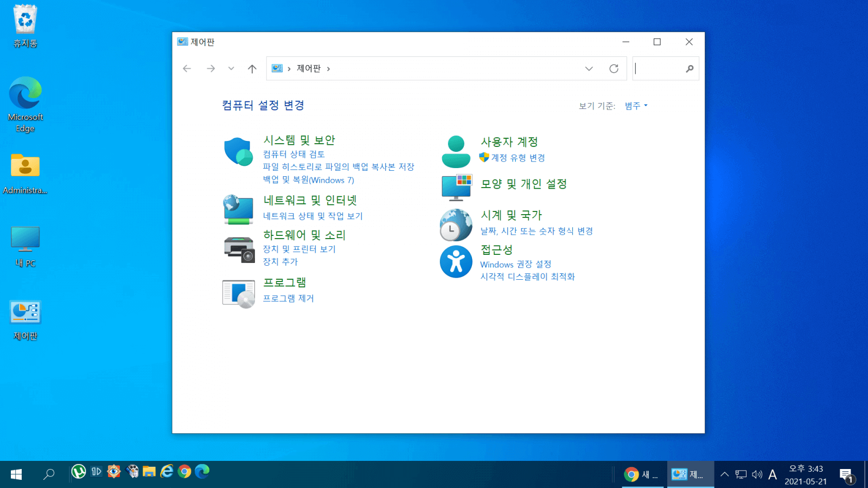Open Network and Internet globe icon
The width and height of the screenshot is (868, 488).
click(238, 210)
